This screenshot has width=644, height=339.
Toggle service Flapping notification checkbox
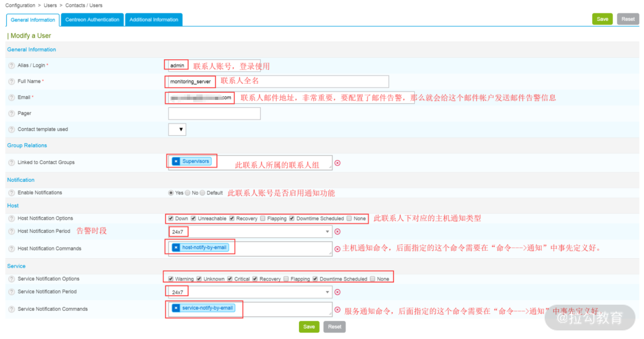tap(286, 279)
